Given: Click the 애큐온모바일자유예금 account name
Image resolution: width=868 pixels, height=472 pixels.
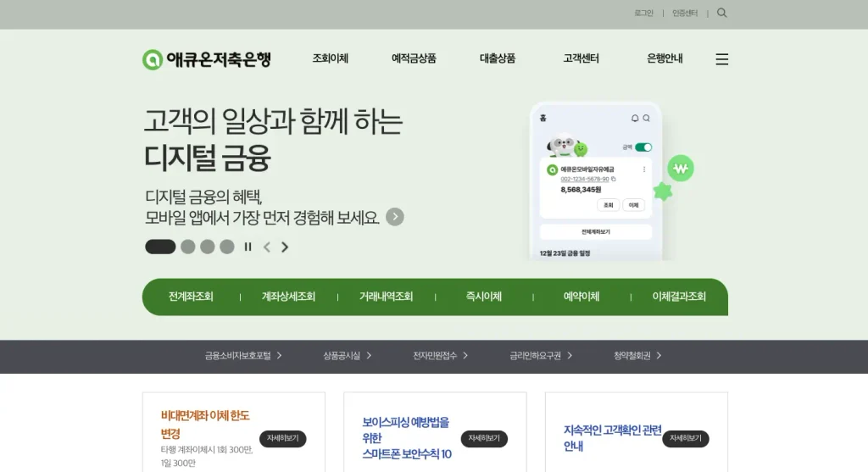Looking at the screenshot, I should [x=587, y=169].
